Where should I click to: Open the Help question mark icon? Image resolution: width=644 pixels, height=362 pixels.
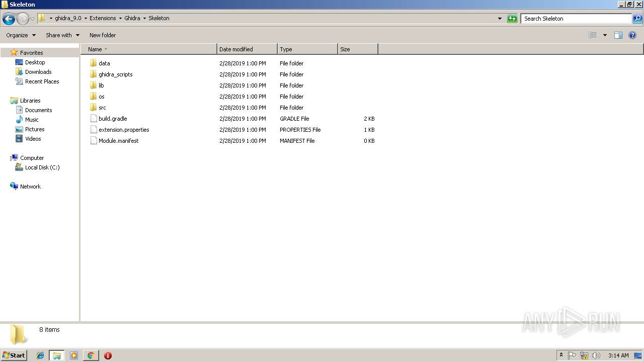tap(632, 35)
